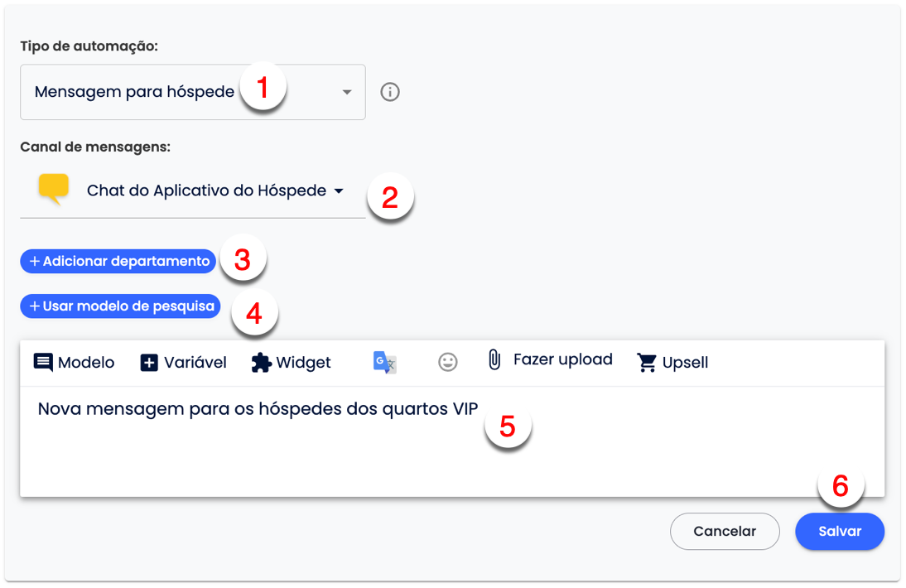Image resolution: width=906 pixels, height=588 pixels.
Task: Open the emoji picker smiley icon
Action: click(x=448, y=363)
